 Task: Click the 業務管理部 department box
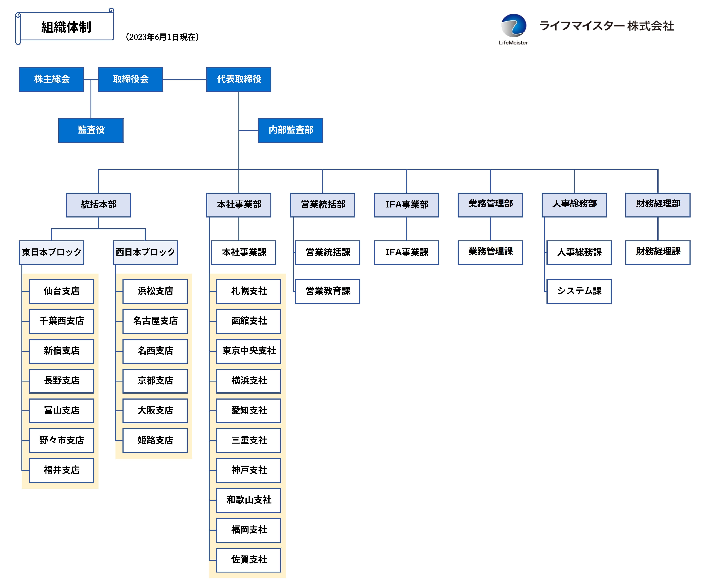(x=490, y=205)
